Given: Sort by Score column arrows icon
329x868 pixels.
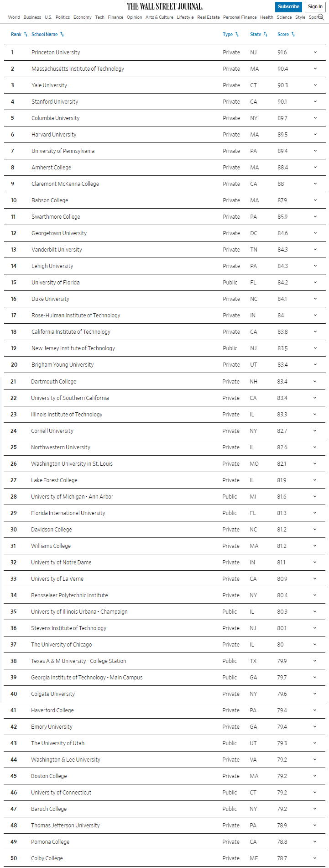Looking at the screenshot, I should (293, 34).
